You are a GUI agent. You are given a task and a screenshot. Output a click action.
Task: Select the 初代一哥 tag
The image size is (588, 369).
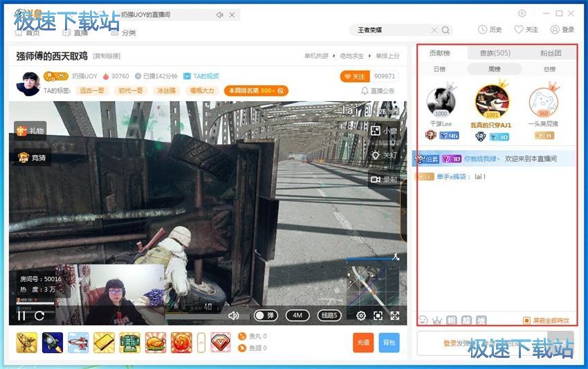[131, 91]
